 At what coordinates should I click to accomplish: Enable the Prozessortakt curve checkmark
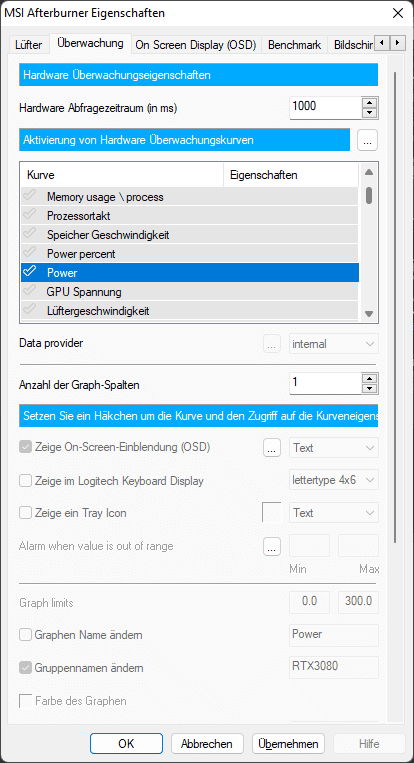(30, 215)
